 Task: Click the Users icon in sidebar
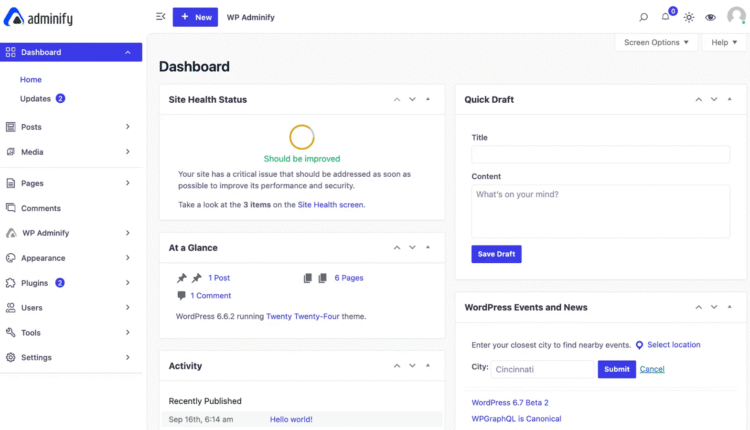tap(11, 308)
